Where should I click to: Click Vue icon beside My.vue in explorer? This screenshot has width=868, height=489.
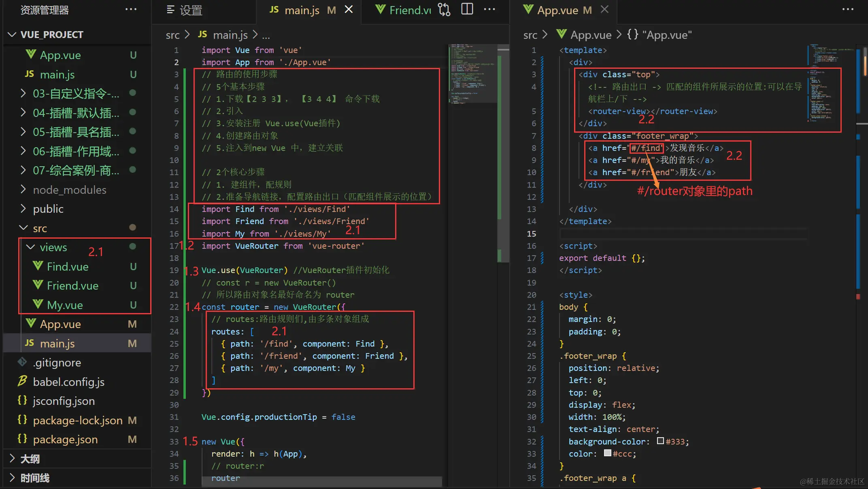38,305
